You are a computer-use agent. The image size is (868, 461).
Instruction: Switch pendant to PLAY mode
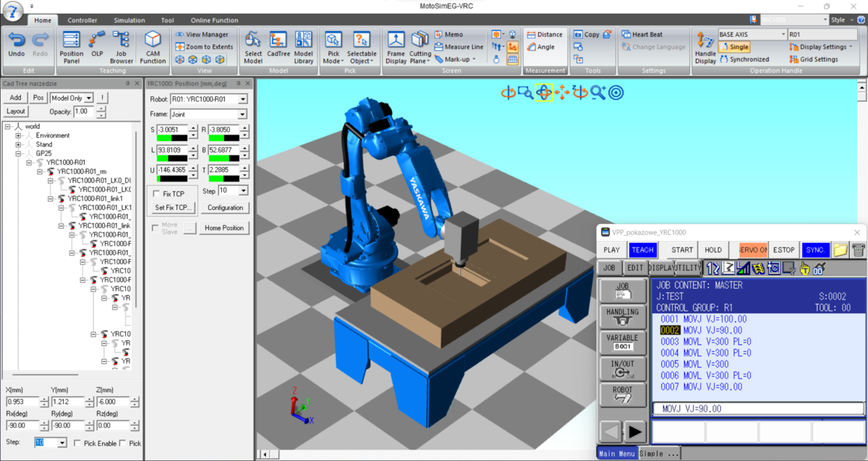[612, 250]
